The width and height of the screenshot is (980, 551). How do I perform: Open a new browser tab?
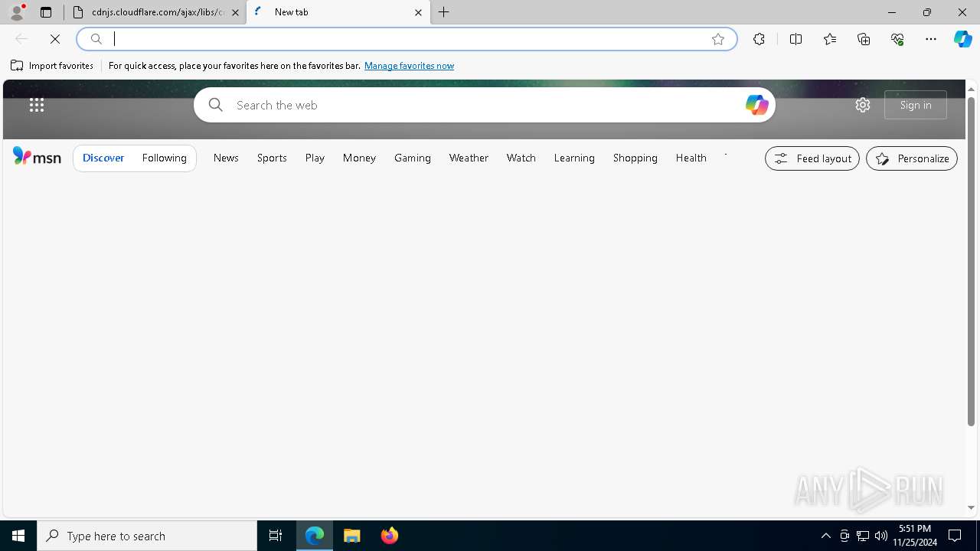(444, 12)
